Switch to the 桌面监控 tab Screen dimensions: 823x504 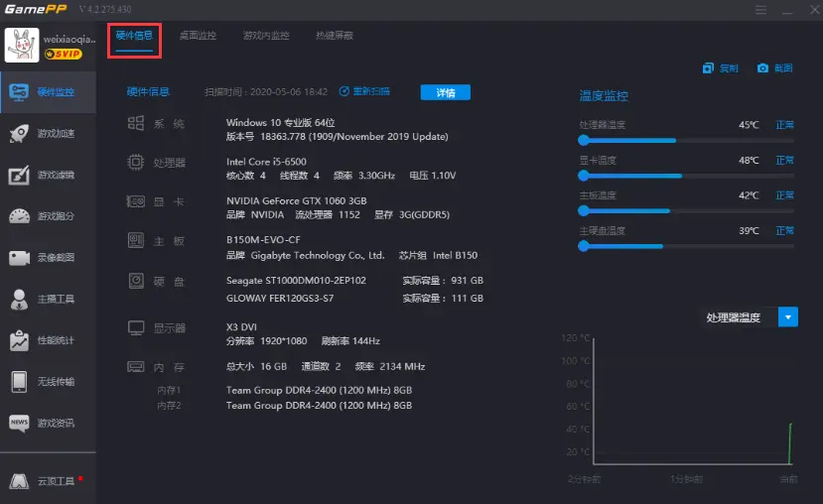tap(197, 36)
